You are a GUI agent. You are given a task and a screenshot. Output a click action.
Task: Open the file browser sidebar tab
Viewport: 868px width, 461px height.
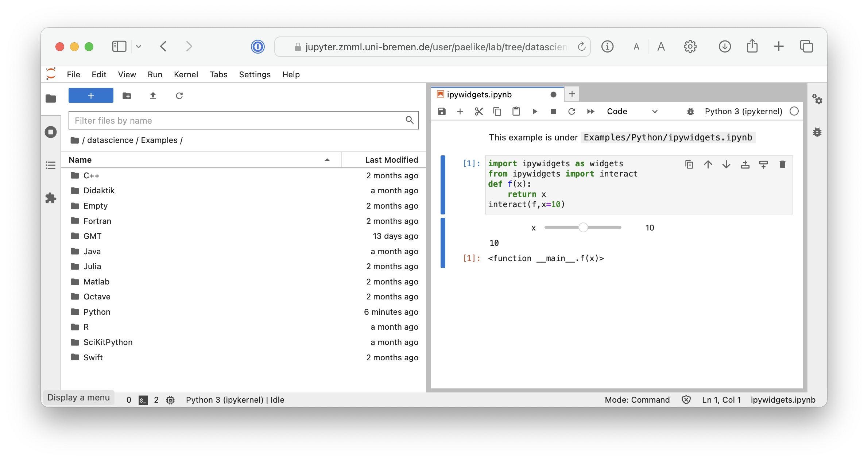pyautogui.click(x=51, y=98)
